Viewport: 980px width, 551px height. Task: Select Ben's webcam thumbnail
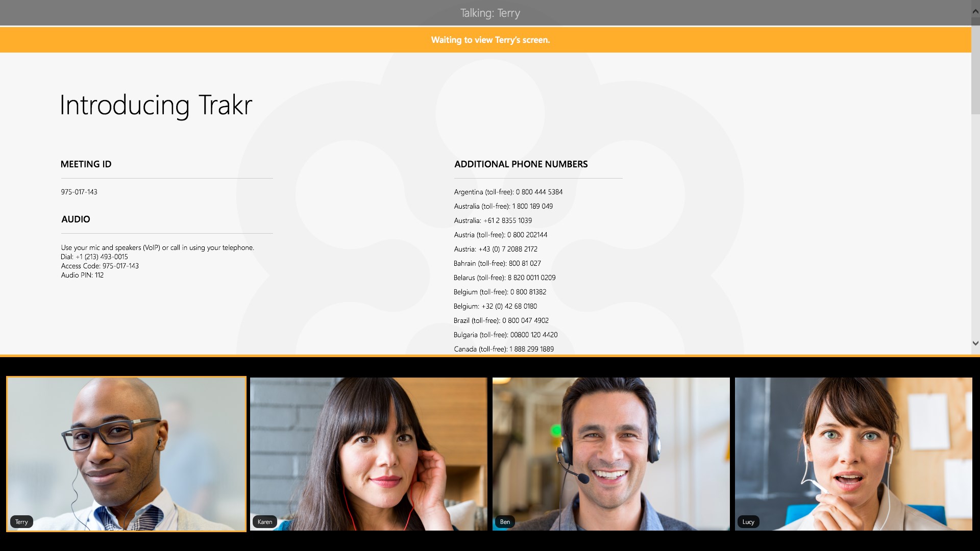click(611, 454)
